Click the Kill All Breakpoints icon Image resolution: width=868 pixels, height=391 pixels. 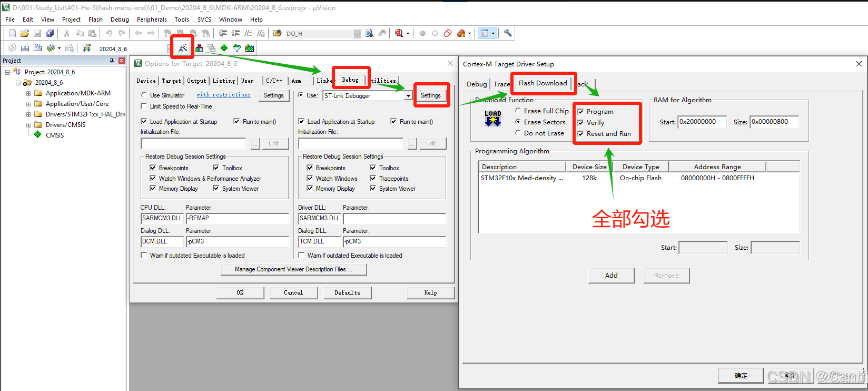point(461,33)
